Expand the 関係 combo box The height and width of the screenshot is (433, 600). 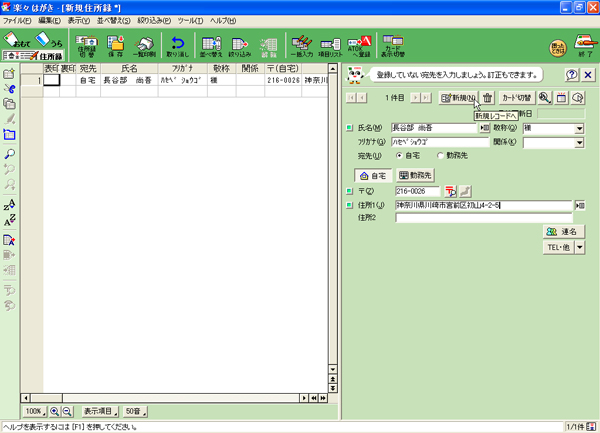(x=579, y=142)
